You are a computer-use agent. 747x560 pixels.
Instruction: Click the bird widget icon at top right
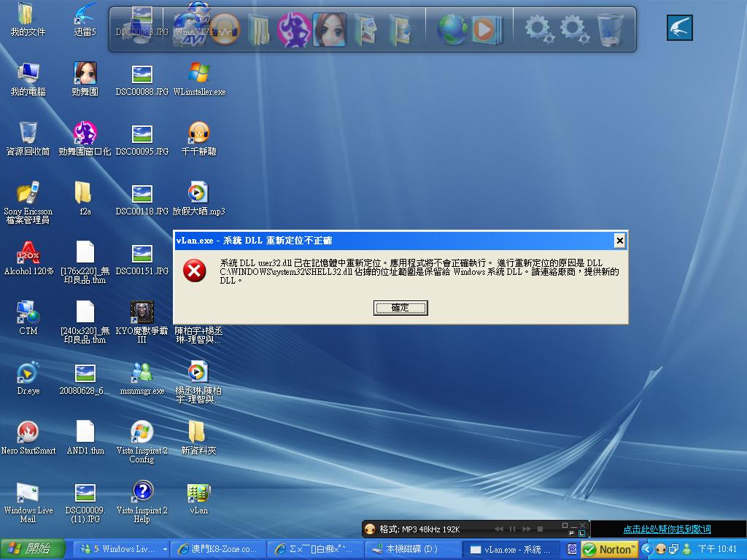point(679,27)
